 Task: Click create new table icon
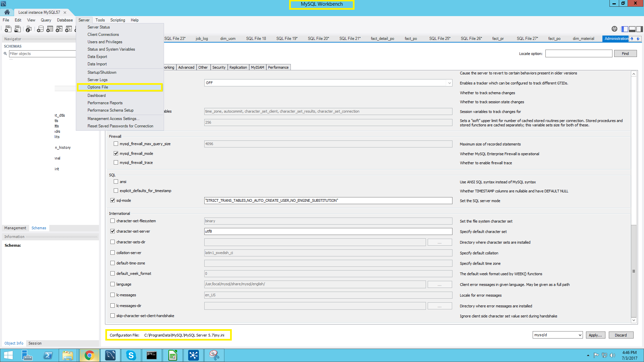pyautogui.click(x=50, y=29)
